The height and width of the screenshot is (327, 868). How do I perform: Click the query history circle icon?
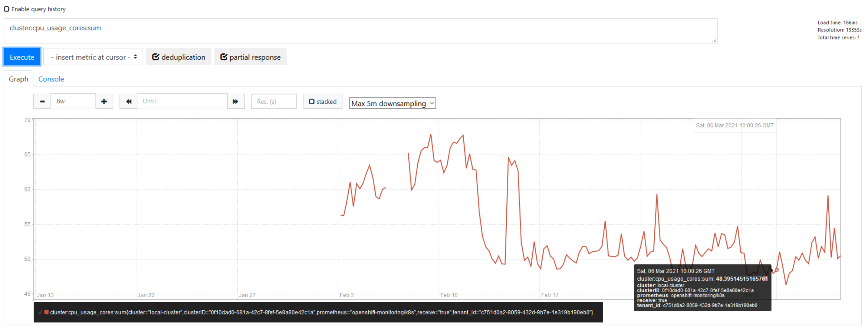coord(6,9)
